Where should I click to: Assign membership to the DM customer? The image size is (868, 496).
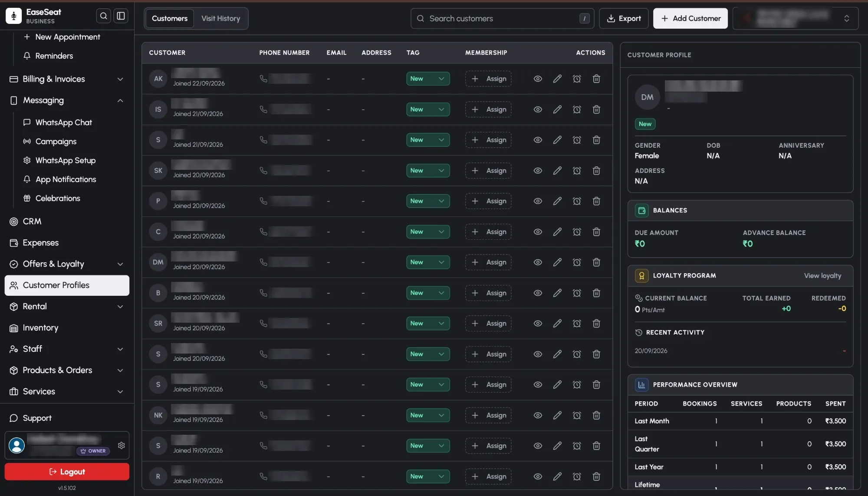pos(488,262)
